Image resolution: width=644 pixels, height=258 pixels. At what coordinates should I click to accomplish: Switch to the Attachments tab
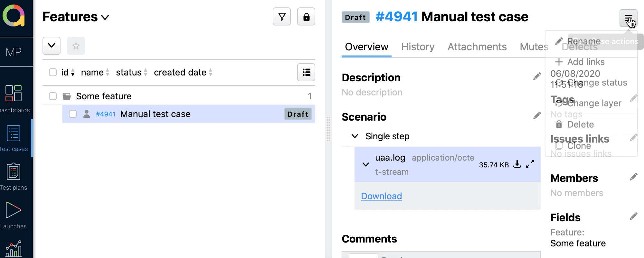point(477,47)
